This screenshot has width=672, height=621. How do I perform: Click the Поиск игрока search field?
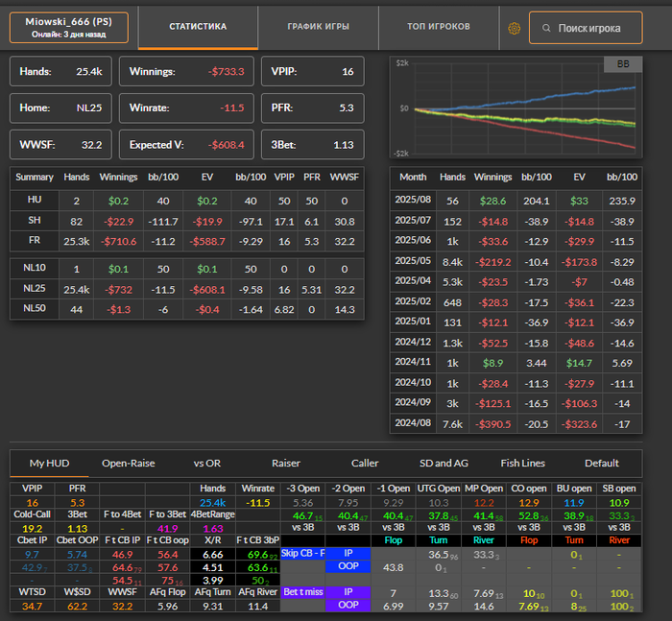588,28
